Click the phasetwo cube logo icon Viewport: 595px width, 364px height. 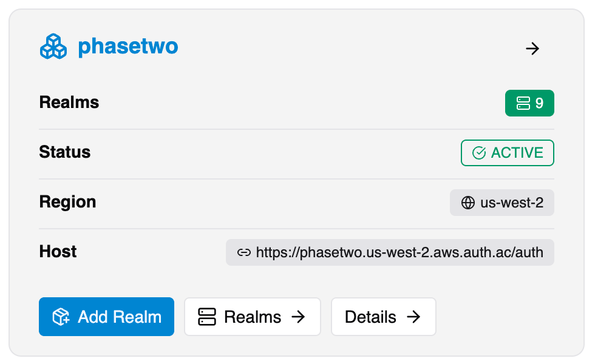(53, 47)
